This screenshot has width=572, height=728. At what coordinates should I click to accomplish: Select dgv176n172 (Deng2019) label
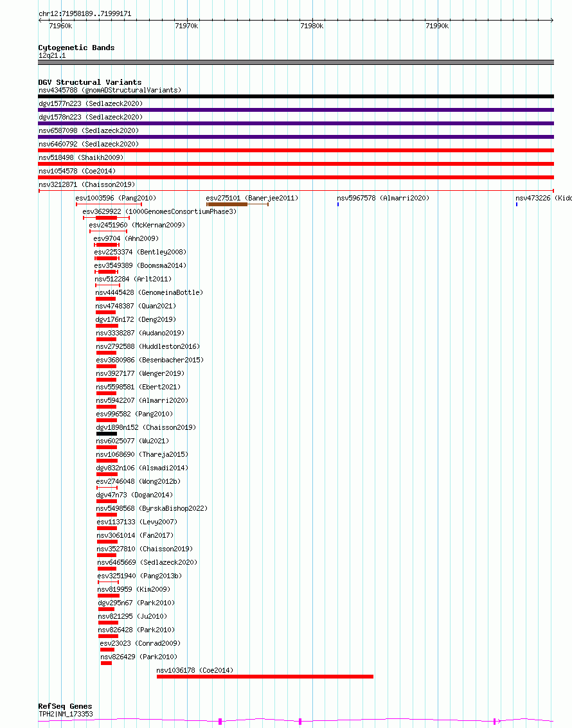pos(136,319)
